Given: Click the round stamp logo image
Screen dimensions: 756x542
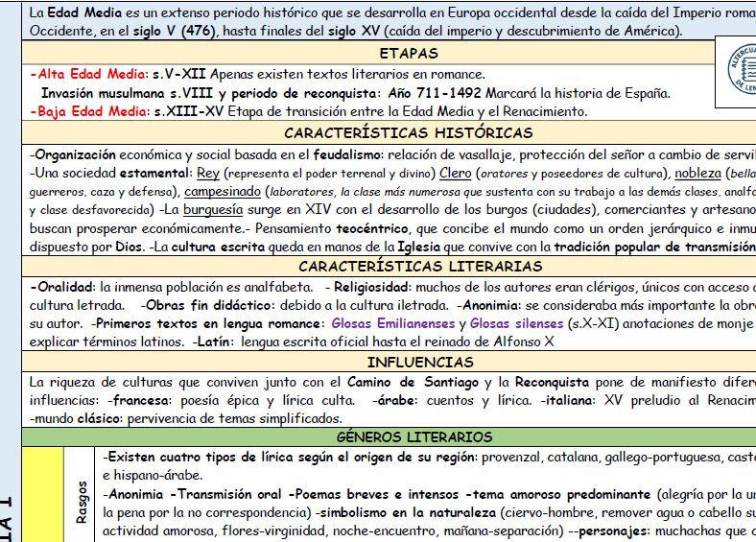Looking at the screenshot, I should pos(742,69).
